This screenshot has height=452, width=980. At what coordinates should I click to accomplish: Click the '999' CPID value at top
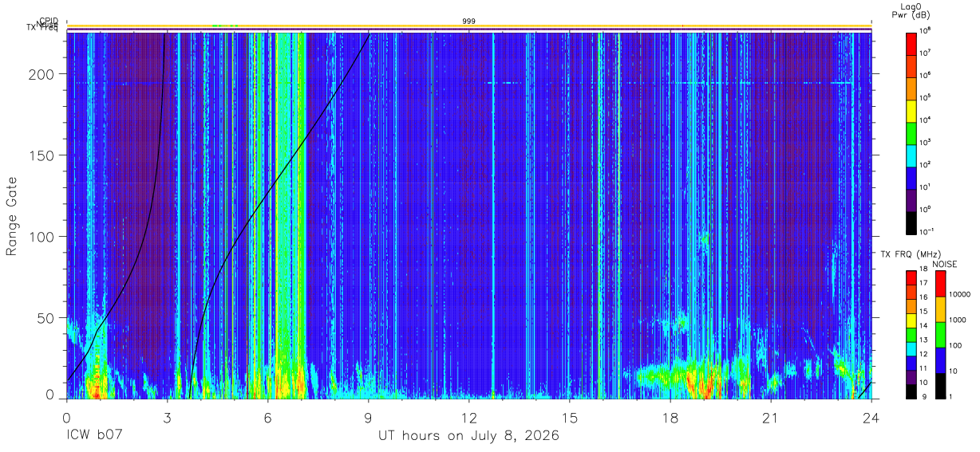coord(468,21)
